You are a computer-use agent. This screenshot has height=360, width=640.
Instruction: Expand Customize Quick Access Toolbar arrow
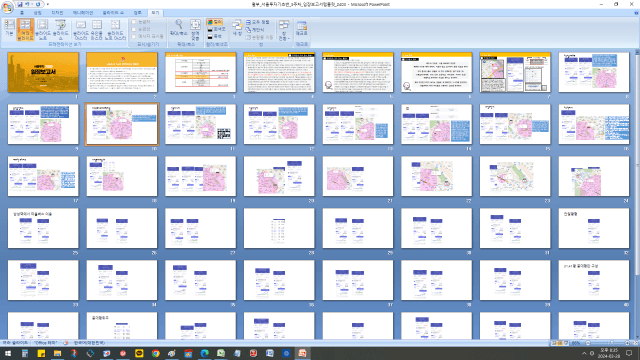(48, 4)
